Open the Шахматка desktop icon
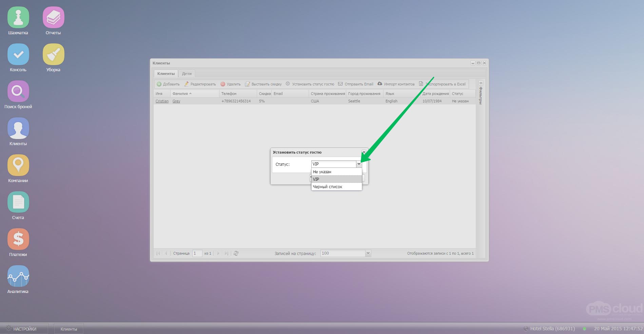 tap(18, 18)
